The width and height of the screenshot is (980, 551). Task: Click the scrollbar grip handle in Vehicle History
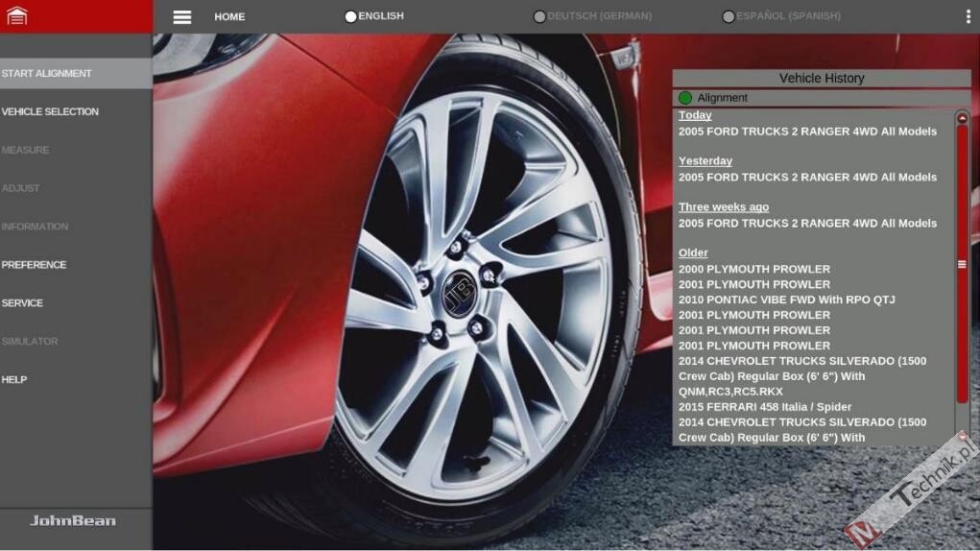pyautogui.click(x=962, y=264)
